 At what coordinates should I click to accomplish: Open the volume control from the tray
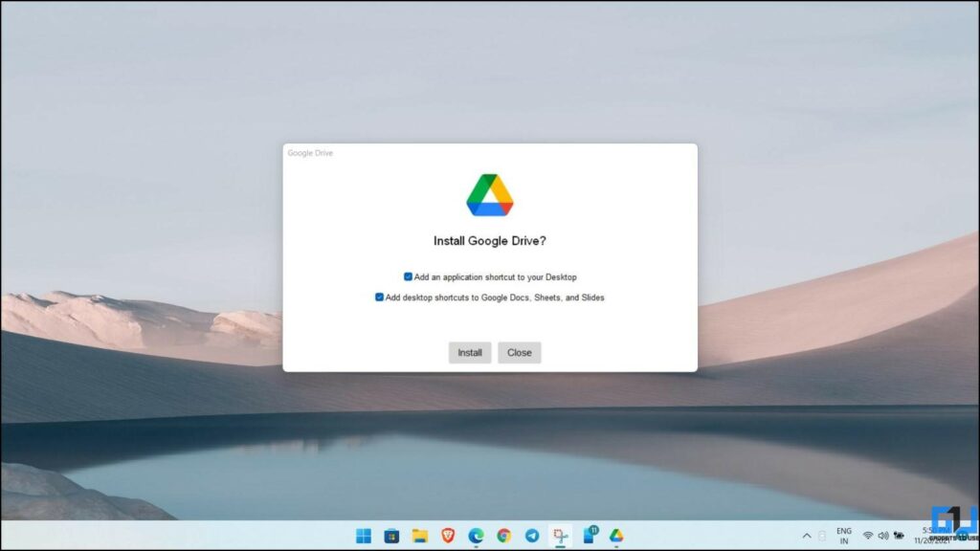pos(882,536)
